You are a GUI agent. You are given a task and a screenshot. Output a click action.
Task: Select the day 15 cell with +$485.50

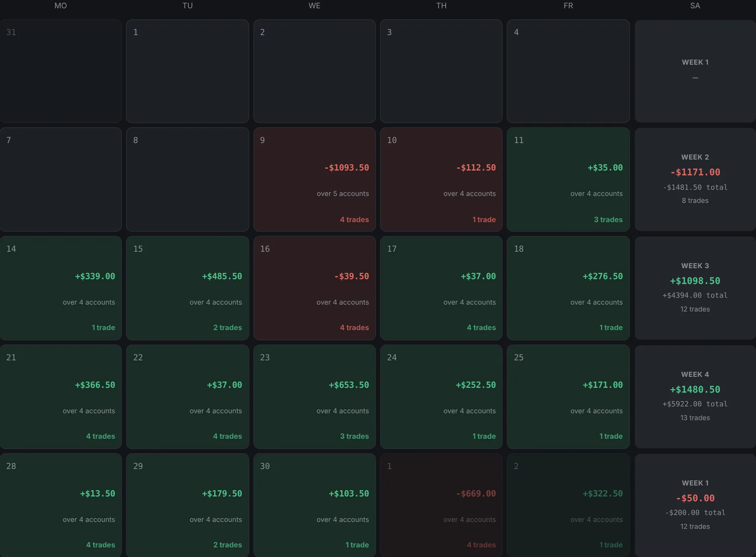188,288
